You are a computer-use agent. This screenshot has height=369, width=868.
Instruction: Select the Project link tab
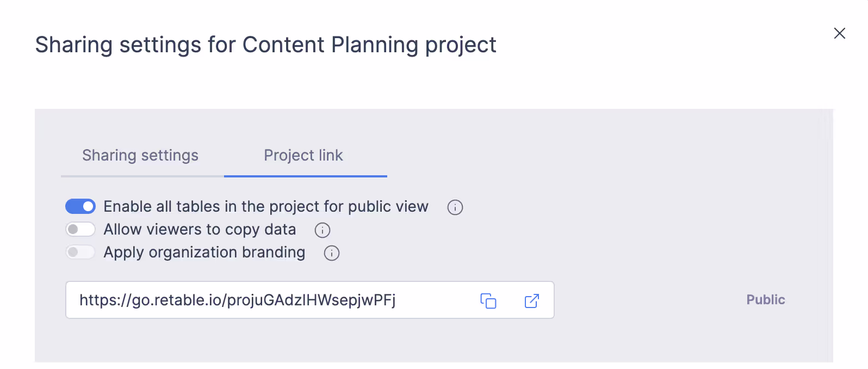303,156
